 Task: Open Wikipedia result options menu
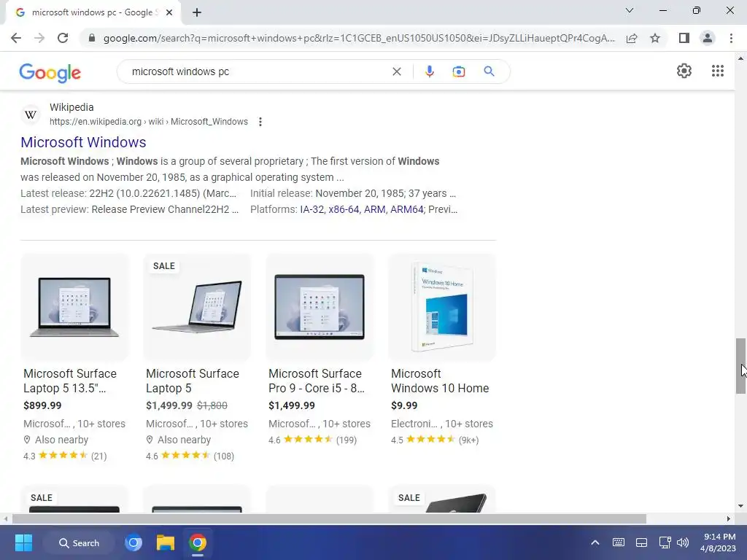click(x=260, y=122)
